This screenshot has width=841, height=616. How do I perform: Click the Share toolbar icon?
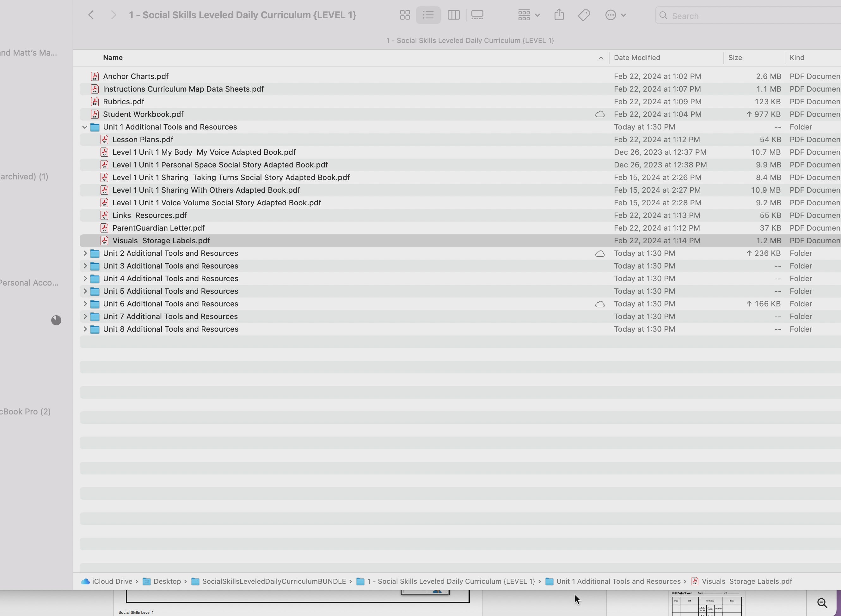[x=559, y=15]
